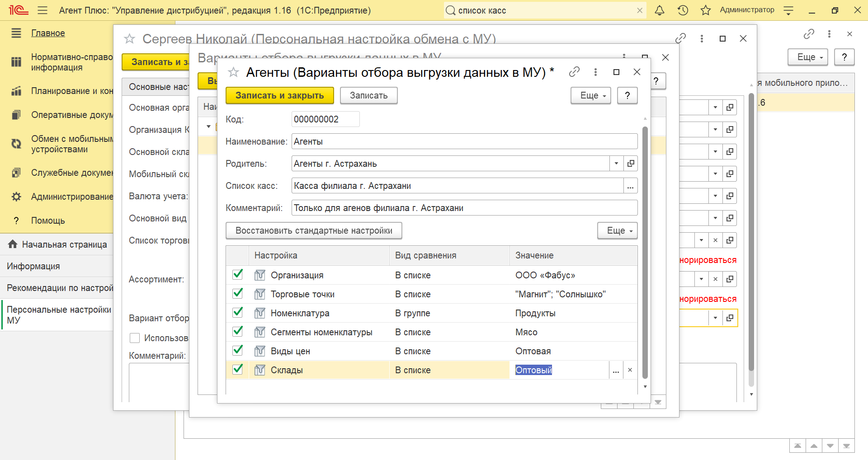Open Еще menu in Агенты form header

click(591, 95)
